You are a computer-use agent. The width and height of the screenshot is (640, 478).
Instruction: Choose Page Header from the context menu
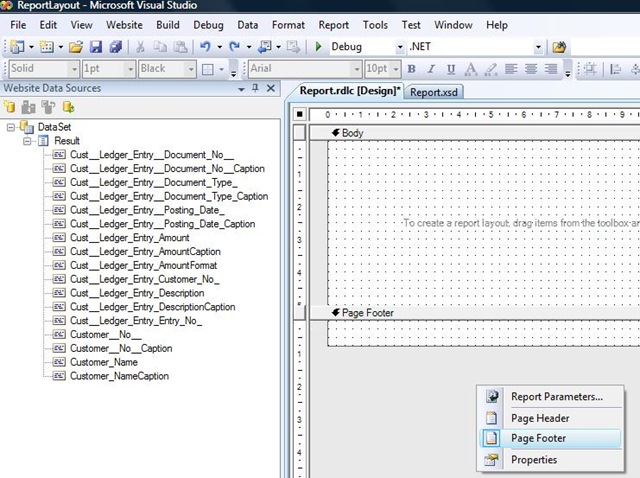(x=540, y=418)
